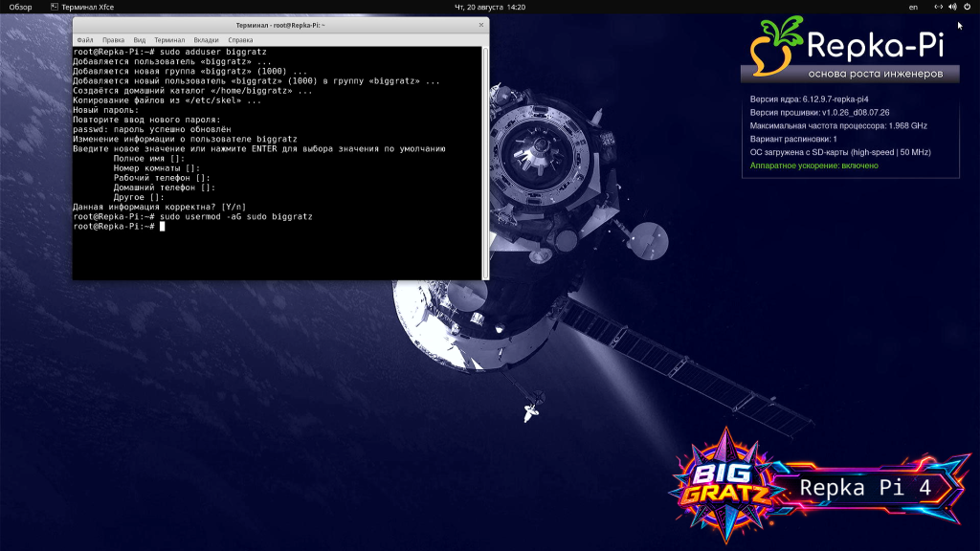Click the line 'Домашний телефон []:'

pyautogui.click(x=165, y=187)
